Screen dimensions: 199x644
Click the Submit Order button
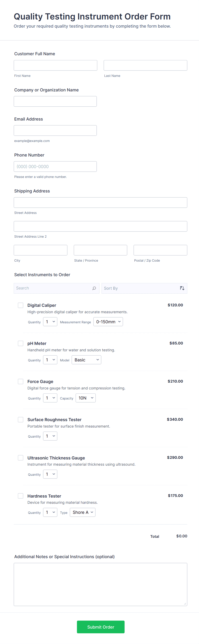101,627
